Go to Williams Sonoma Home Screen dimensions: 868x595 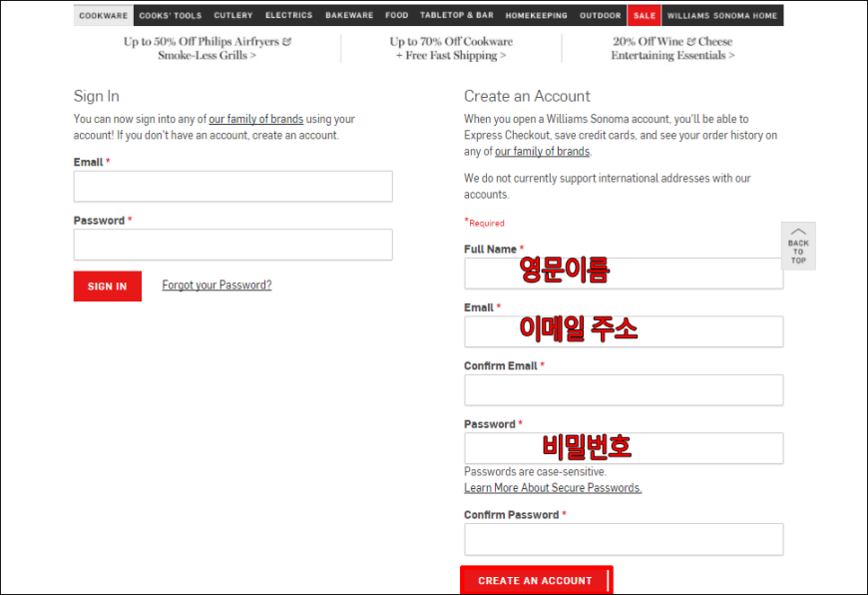722,16
